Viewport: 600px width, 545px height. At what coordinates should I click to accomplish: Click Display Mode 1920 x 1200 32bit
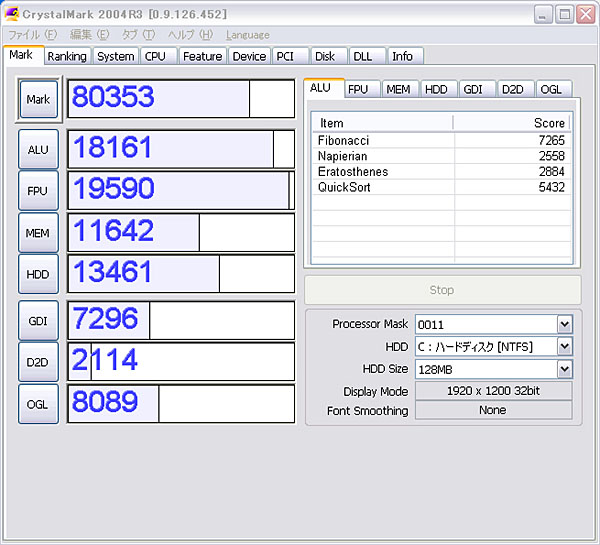[494, 391]
